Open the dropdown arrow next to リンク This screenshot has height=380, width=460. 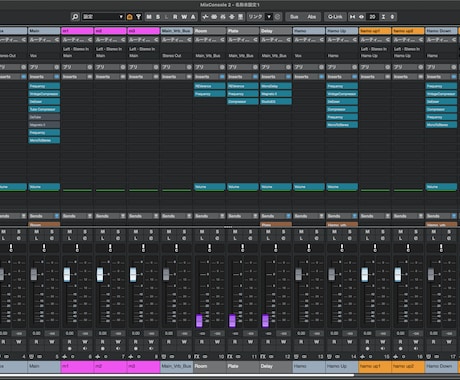click(269, 17)
